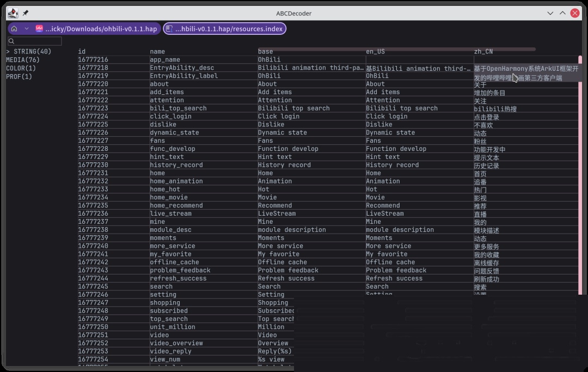Viewport: 588px width, 372px height.
Task: Click base cell 'Reply(%s)'
Action: click(275, 351)
